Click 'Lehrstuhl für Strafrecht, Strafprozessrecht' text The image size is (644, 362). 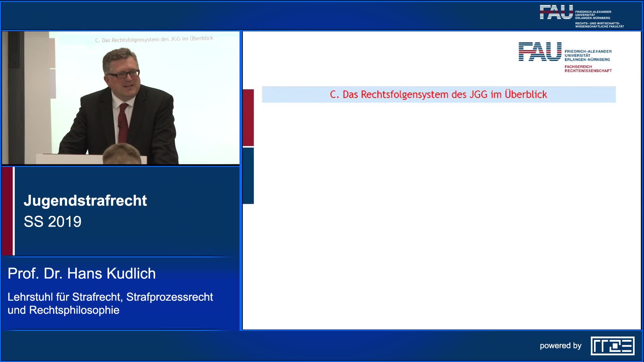[110, 297]
